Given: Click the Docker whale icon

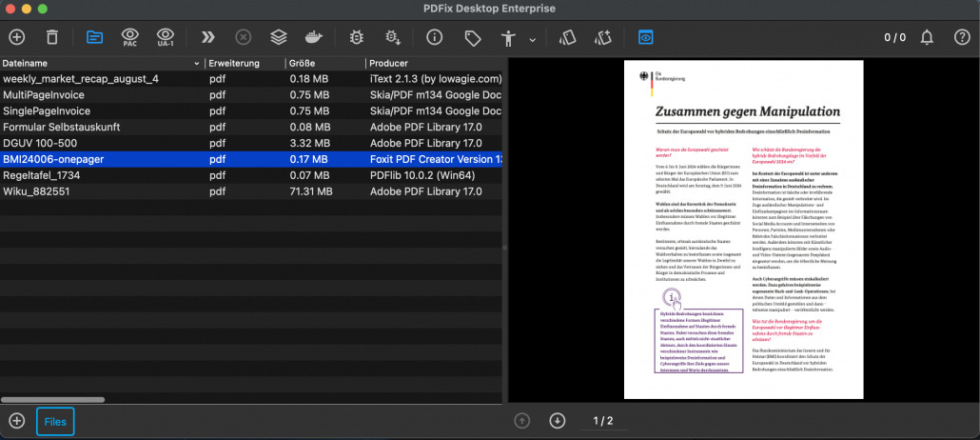Looking at the screenshot, I should (x=313, y=37).
